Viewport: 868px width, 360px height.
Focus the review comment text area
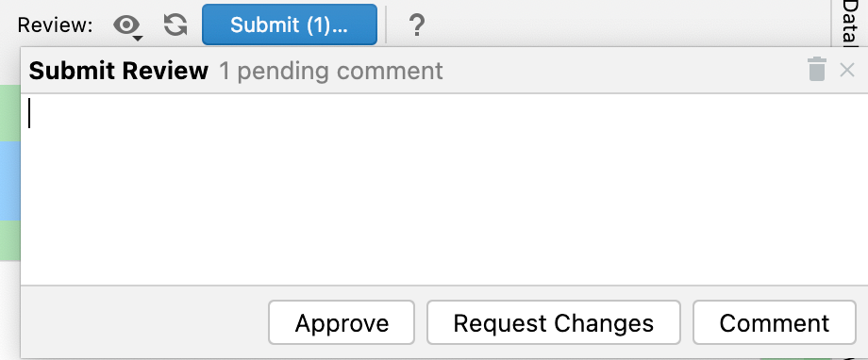pos(444,189)
